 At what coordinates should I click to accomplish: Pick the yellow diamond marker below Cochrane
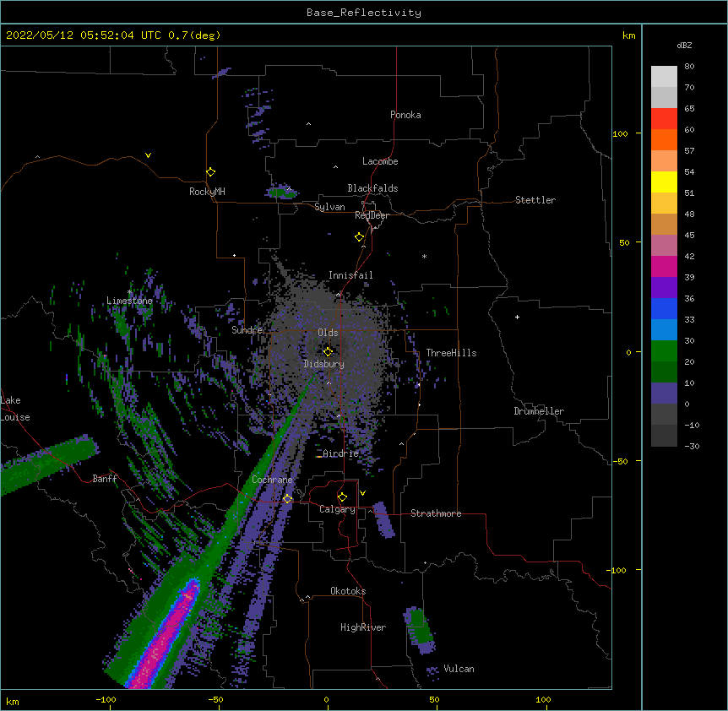pyautogui.click(x=287, y=498)
